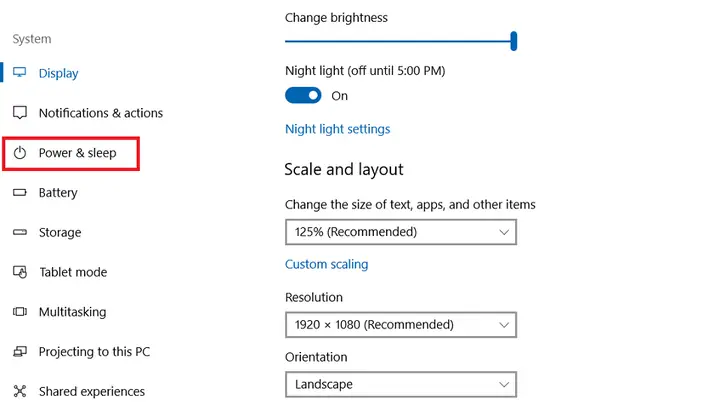
Task: Expand the 125% (Recommended) scaling dropdown
Action: tap(401, 232)
